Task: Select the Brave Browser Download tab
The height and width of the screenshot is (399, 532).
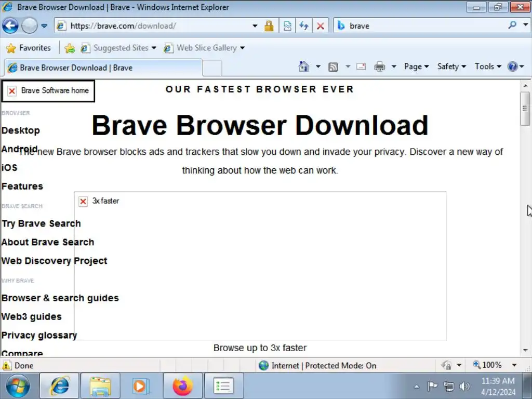Action: click(x=103, y=68)
